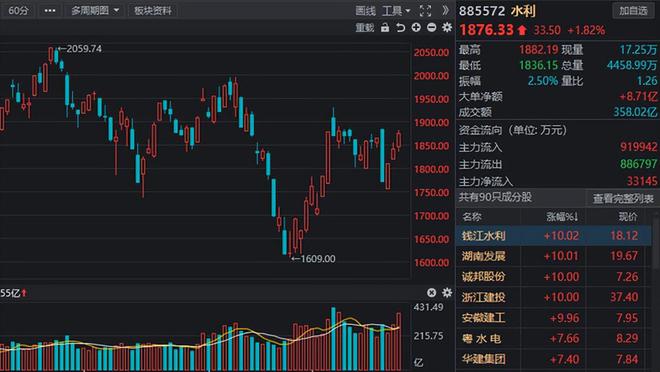Open the 工具 dropdown menu
660x372 pixels.
396,11
